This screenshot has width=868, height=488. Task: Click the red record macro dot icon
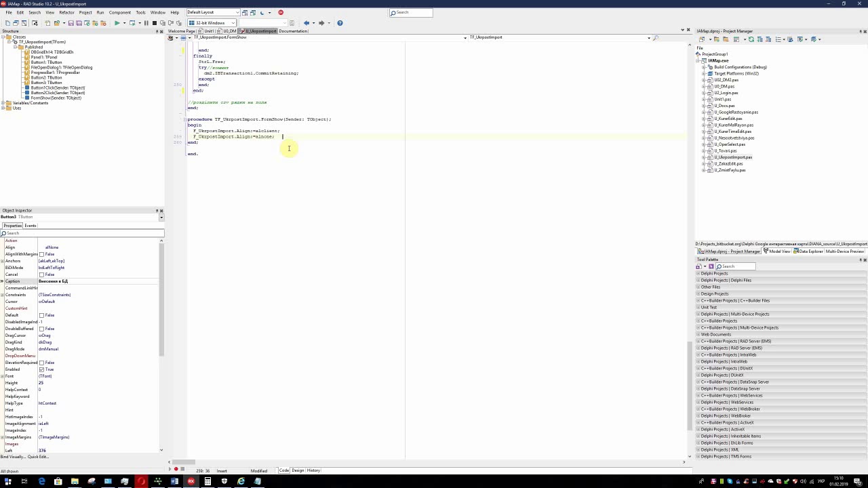(x=176, y=469)
